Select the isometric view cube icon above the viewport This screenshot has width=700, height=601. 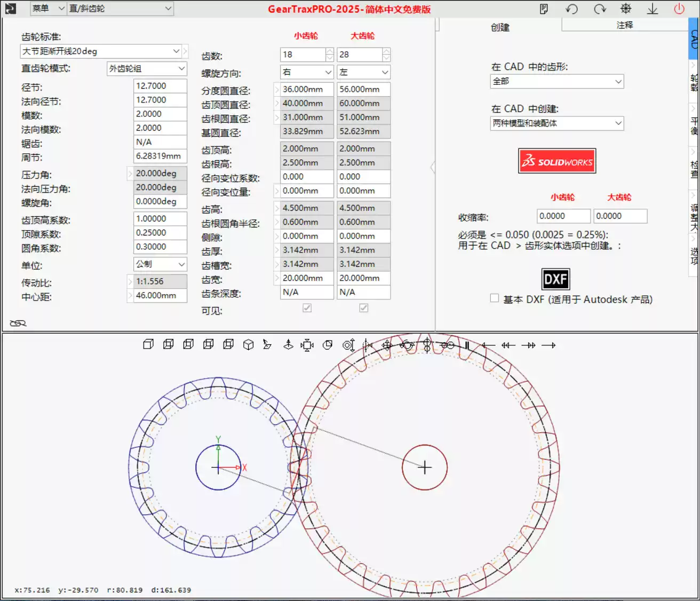[x=248, y=345]
